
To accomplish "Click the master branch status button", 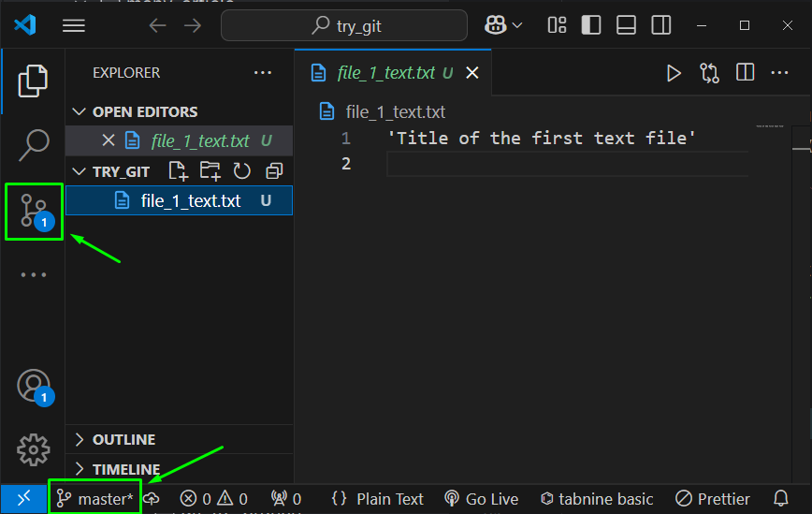I will [x=94, y=499].
